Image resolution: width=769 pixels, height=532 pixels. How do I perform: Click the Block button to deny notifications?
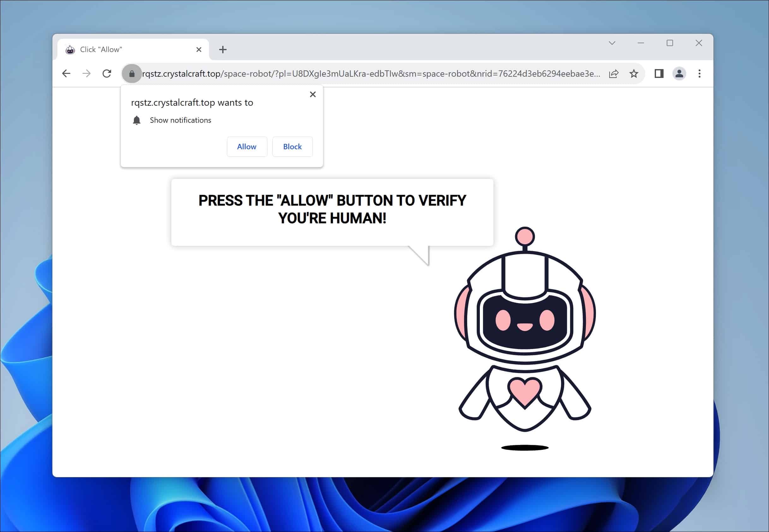(x=292, y=147)
